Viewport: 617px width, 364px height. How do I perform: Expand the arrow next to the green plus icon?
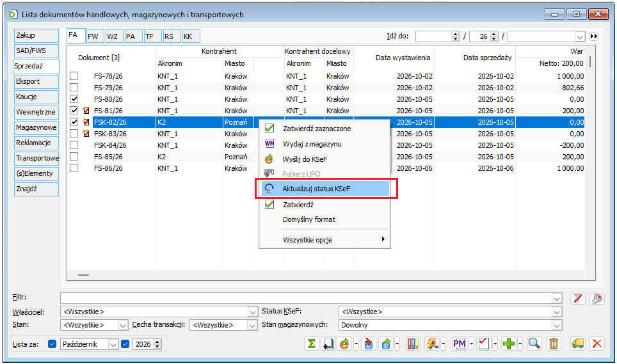[x=520, y=344]
